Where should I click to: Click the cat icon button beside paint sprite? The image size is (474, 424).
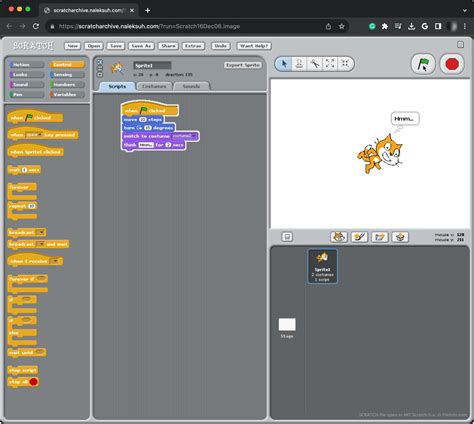[x=339, y=237]
